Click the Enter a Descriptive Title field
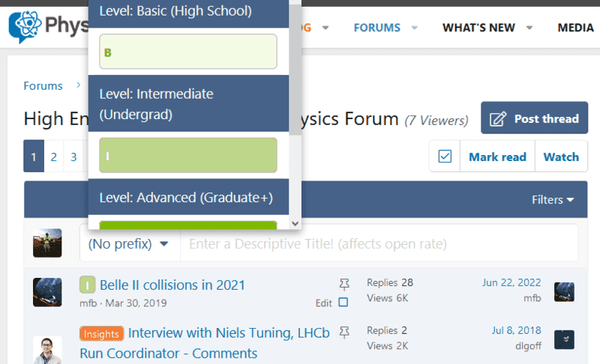The image size is (600, 364). coord(379,244)
